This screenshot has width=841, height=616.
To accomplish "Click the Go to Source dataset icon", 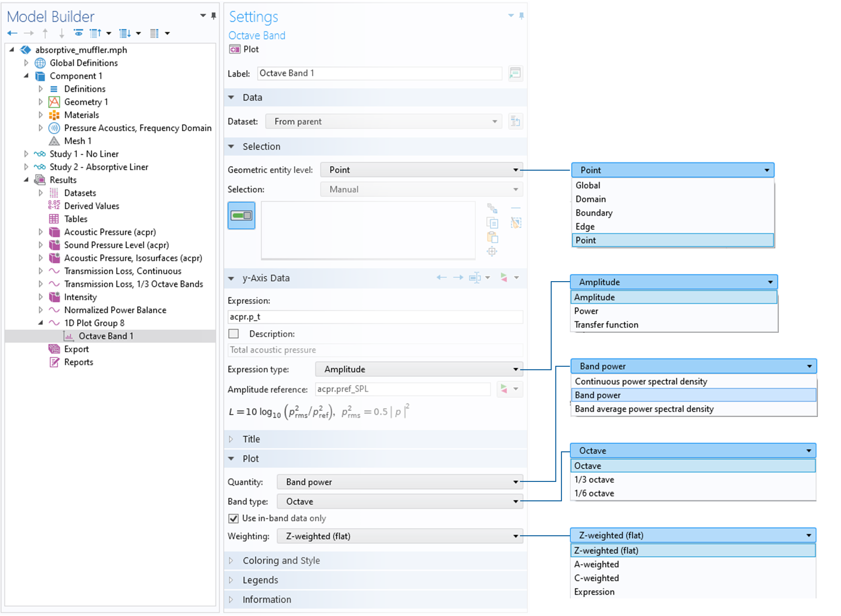I will [x=515, y=122].
